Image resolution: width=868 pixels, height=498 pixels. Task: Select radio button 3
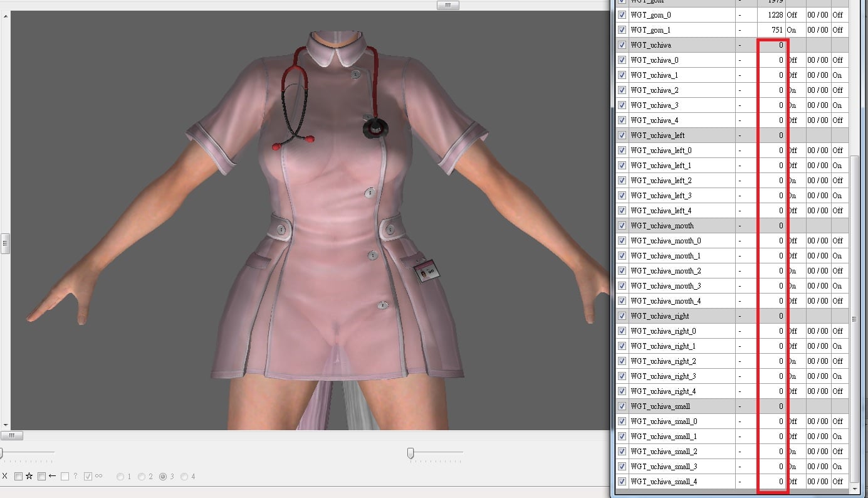[x=163, y=477]
